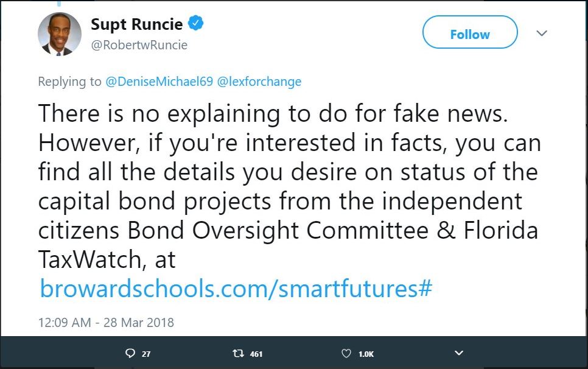This screenshot has width=588, height=369.
Task: Expand the tweet options chevron beside Follow
Action: (542, 33)
